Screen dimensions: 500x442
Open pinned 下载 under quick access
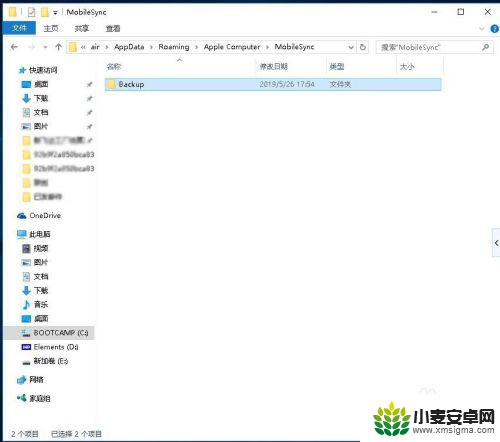41,98
